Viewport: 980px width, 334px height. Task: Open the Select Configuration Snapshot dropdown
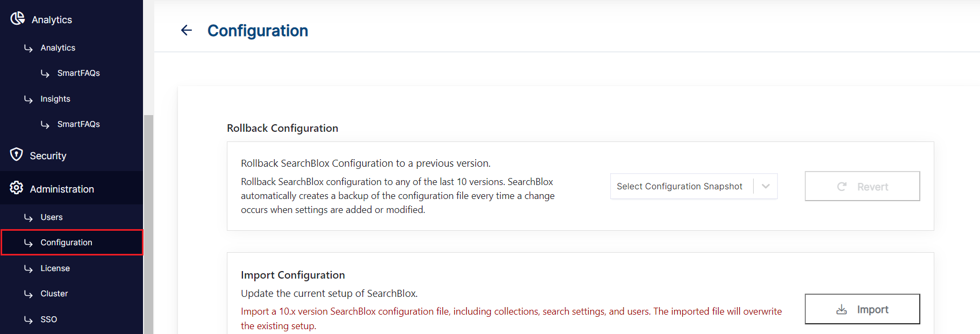pyautogui.click(x=681, y=186)
